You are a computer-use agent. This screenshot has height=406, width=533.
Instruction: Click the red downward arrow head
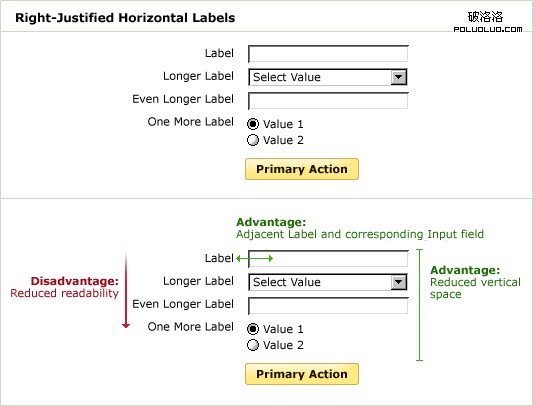click(126, 326)
